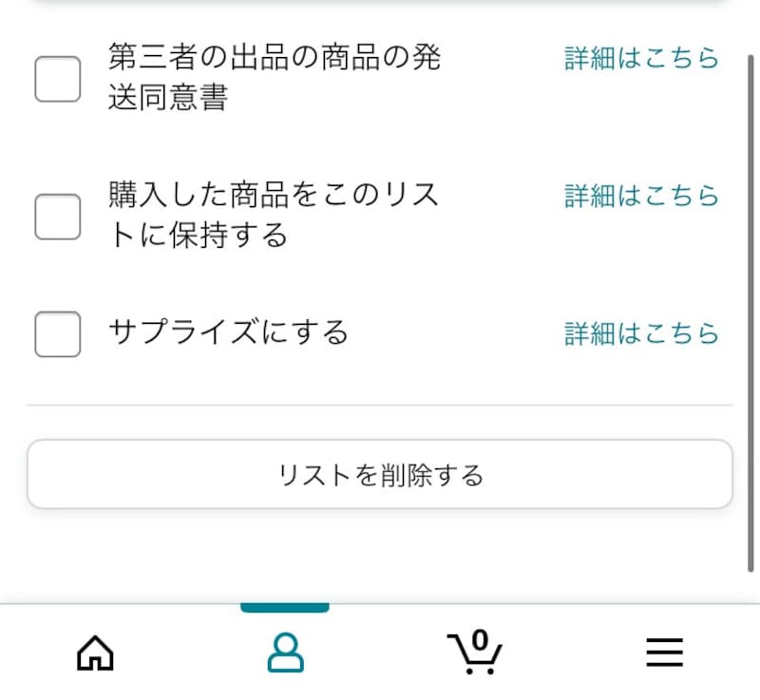Open 詳細はこちら beside サプライズにする
760x700 pixels.
(x=641, y=333)
